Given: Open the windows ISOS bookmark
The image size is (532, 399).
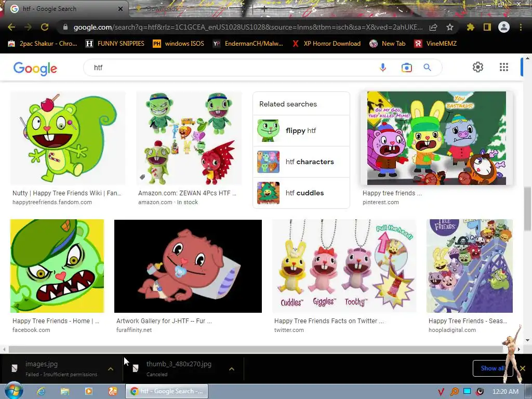Looking at the screenshot, I should (x=179, y=44).
